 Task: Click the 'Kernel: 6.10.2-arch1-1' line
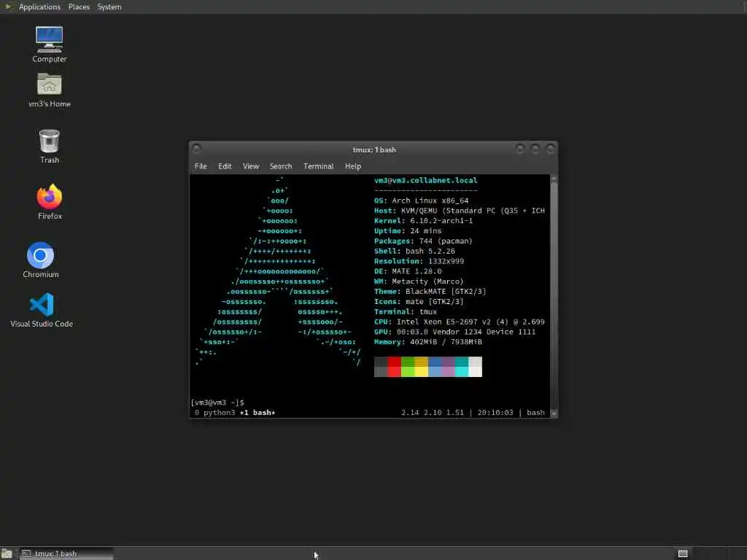pos(424,220)
